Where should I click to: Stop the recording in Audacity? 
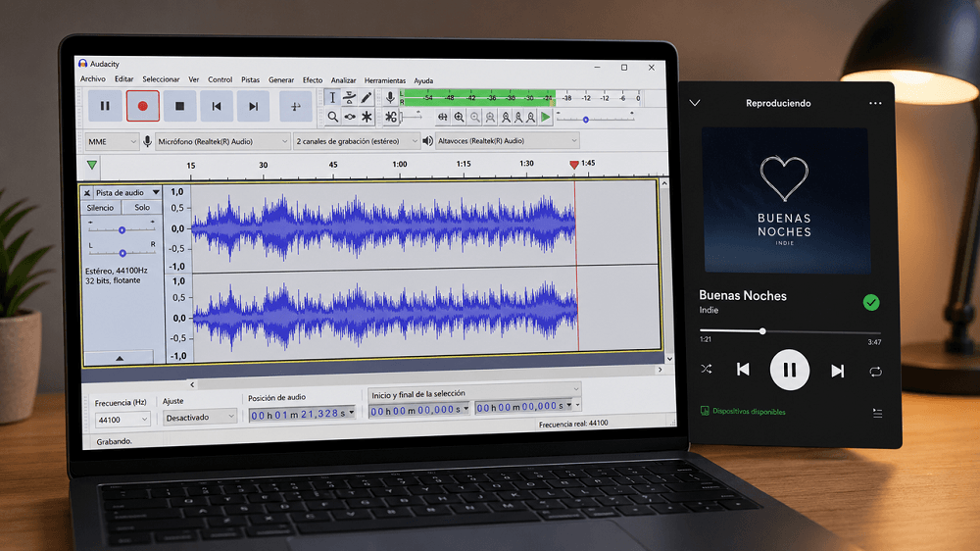179,106
